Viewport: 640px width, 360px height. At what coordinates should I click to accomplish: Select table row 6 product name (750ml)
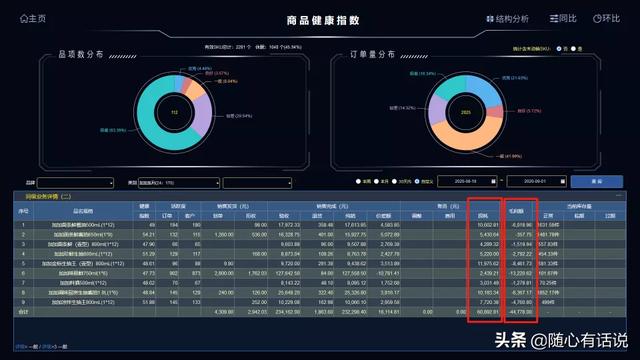tap(83, 273)
